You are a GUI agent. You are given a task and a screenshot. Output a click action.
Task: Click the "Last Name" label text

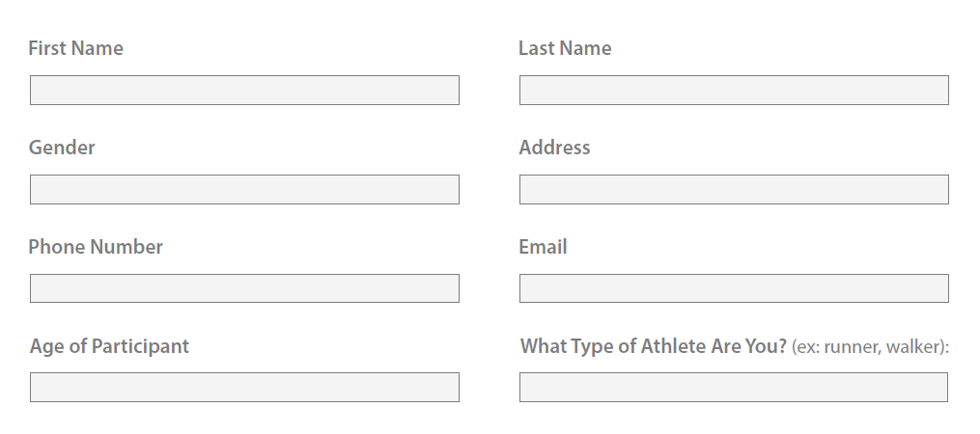565,48
